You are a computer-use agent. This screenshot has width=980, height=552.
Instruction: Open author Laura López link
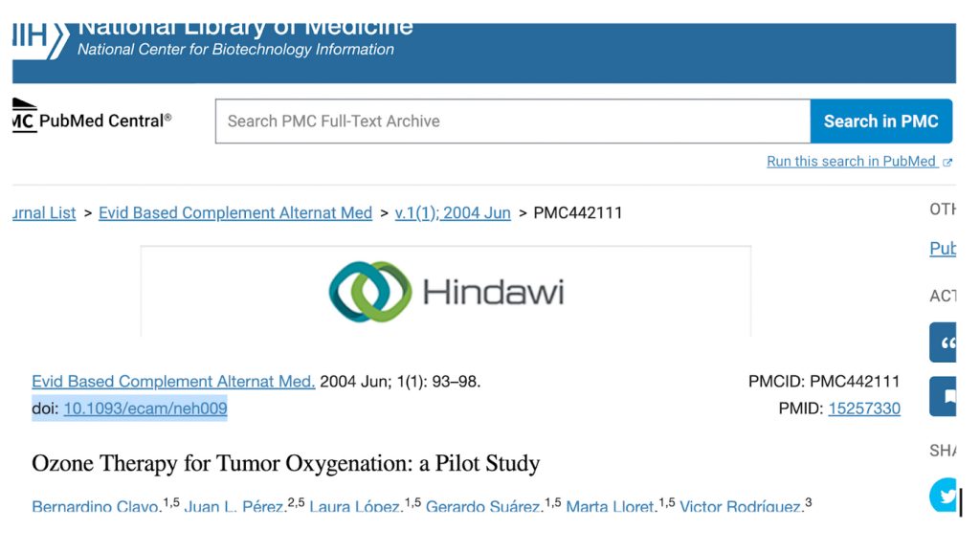[356, 506]
